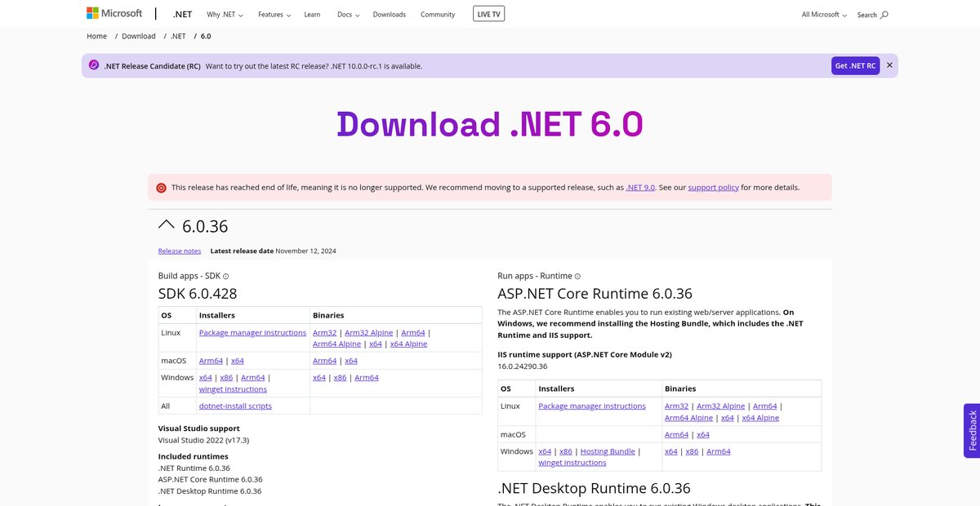Expand the Why .NET menu
This screenshot has width=980, height=506.
click(225, 15)
